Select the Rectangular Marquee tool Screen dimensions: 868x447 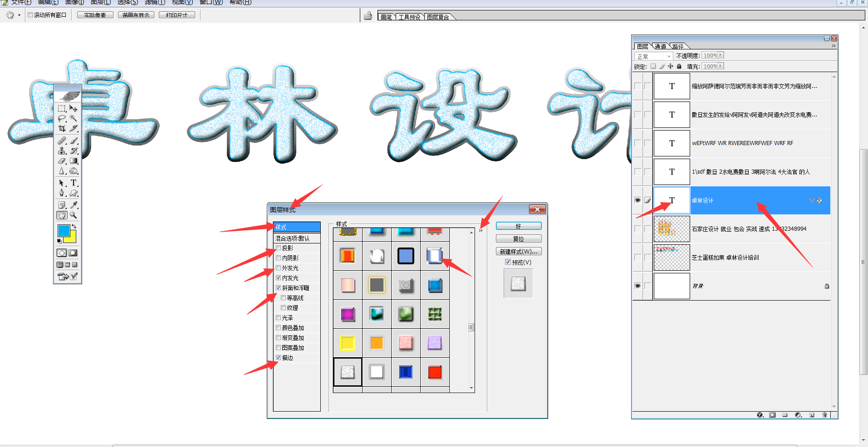point(62,109)
